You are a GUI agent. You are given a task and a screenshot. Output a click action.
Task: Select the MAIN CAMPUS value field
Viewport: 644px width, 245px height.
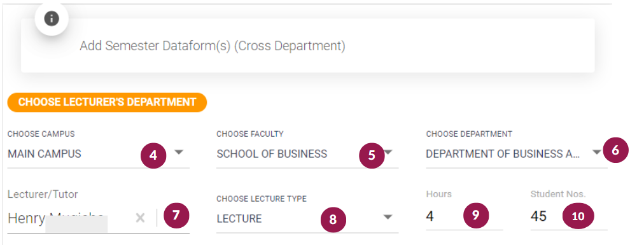coord(99,154)
